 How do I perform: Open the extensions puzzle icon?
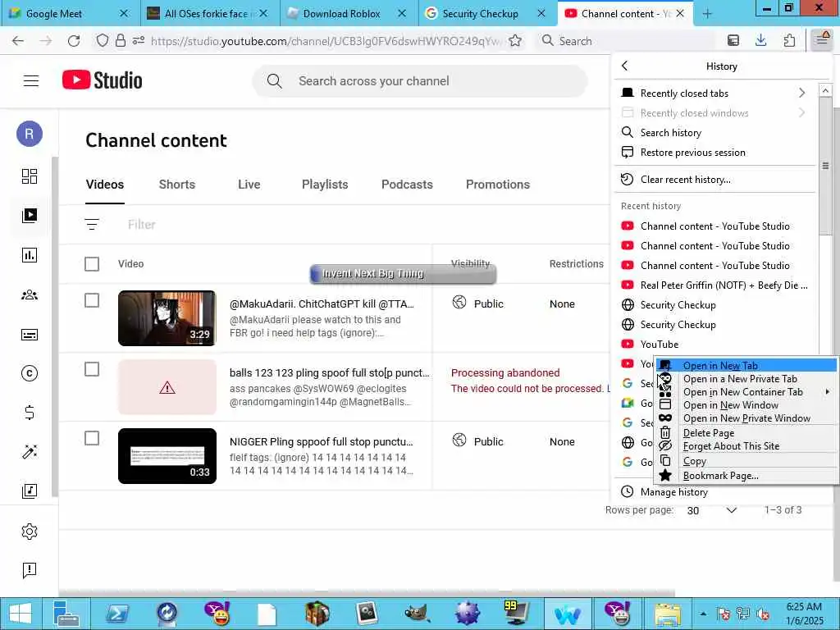tap(789, 41)
